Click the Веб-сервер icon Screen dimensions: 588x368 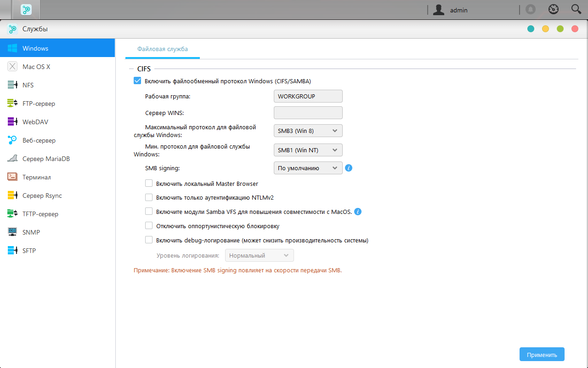(x=12, y=140)
